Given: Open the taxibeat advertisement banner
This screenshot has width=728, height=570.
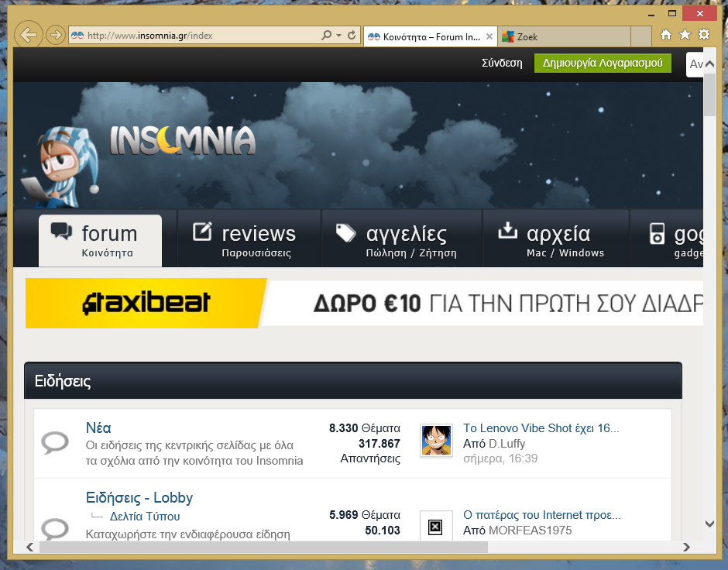Looking at the screenshot, I should tap(365, 303).
